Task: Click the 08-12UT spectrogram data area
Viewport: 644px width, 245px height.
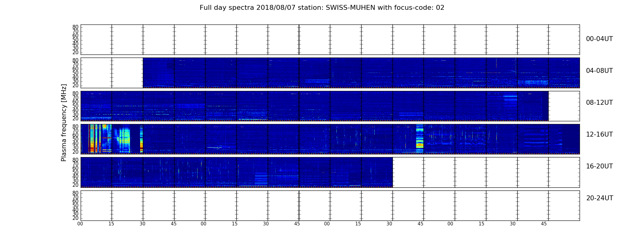Action: point(314,106)
